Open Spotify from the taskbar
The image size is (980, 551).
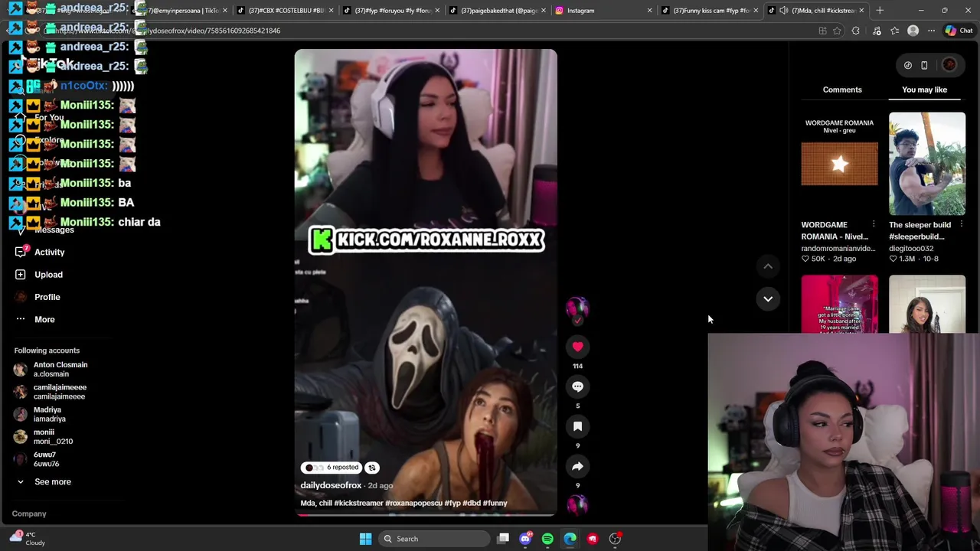(x=547, y=539)
